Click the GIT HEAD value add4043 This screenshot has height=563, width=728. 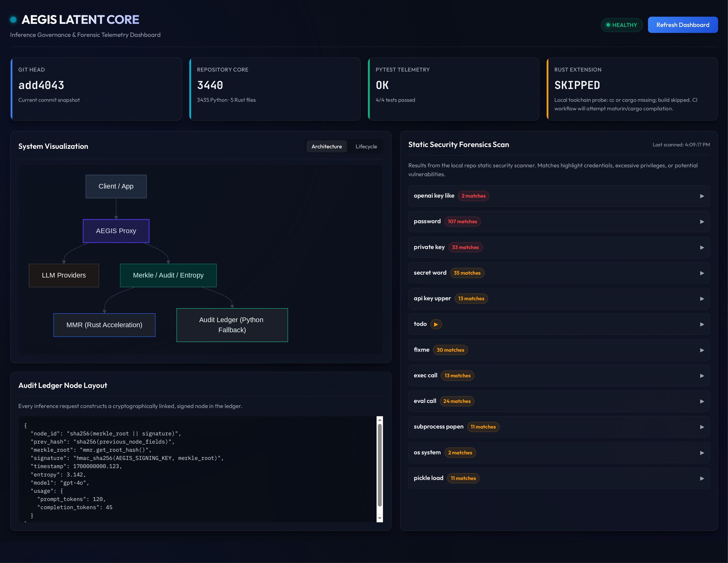(41, 85)
